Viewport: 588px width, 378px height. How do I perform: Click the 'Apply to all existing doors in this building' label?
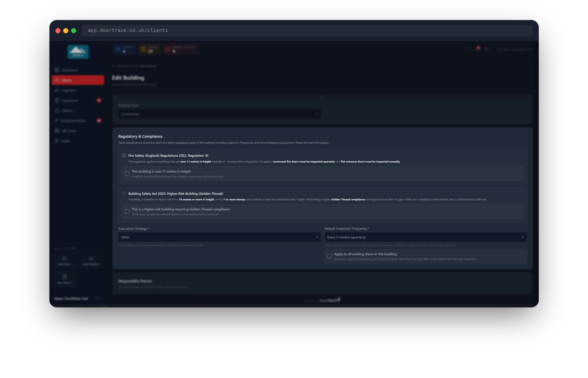click(x=365, y=254)
